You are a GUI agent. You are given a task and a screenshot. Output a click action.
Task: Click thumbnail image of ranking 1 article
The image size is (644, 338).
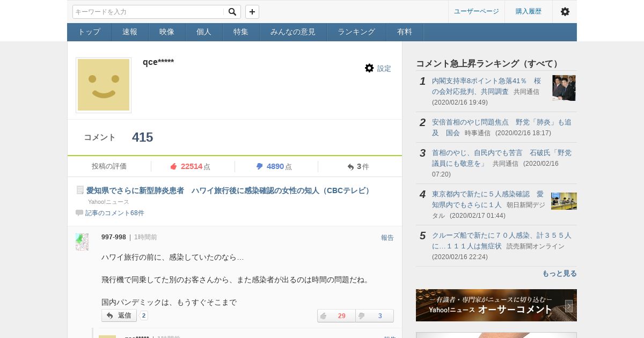coord(564,88)
